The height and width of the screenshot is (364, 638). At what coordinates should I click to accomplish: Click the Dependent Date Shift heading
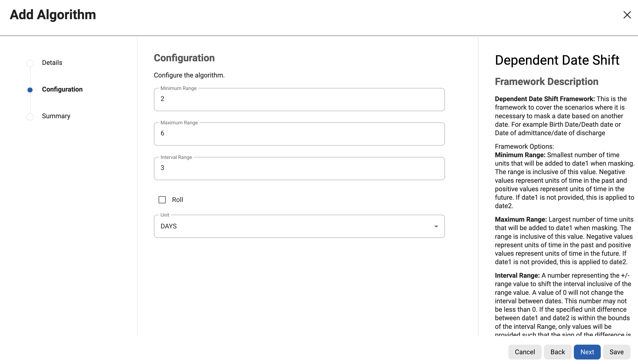[x=557, y=60]
